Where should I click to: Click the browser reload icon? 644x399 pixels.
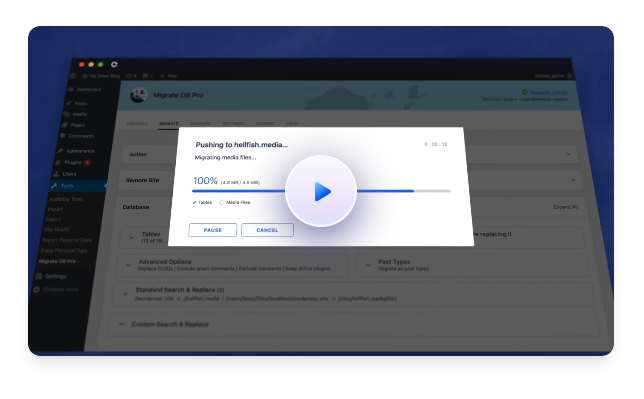pyautogui.click(x=114, y=64)
